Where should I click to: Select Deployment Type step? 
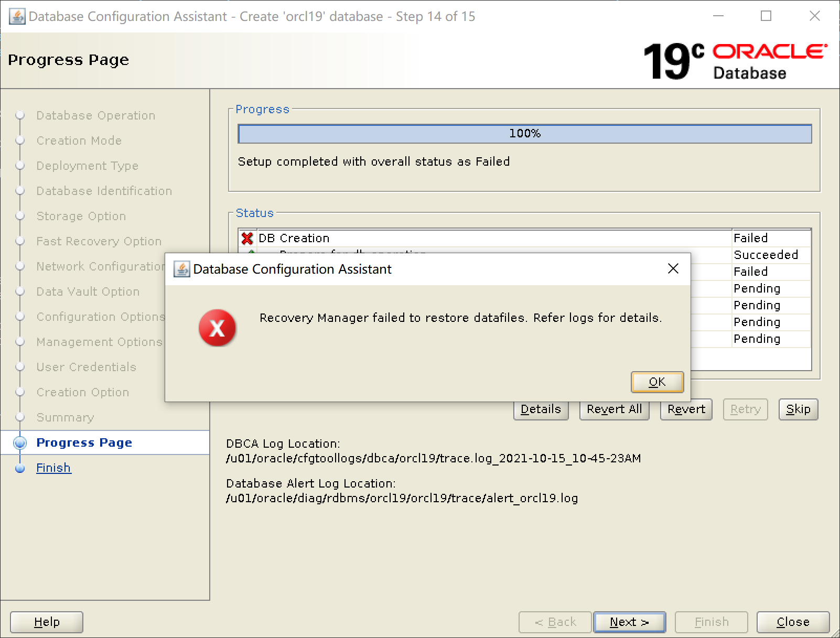click(88, 166)
